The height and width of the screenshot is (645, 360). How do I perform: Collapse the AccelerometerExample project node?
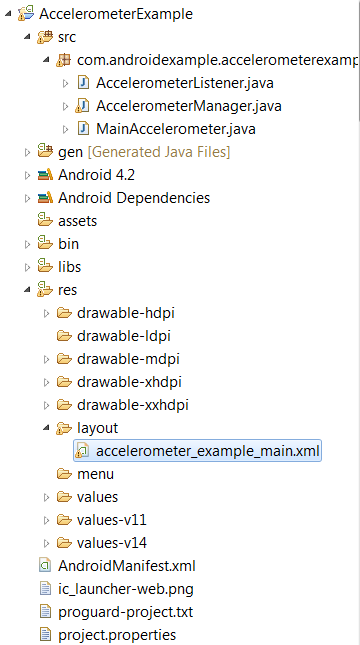tap(8, 14)
